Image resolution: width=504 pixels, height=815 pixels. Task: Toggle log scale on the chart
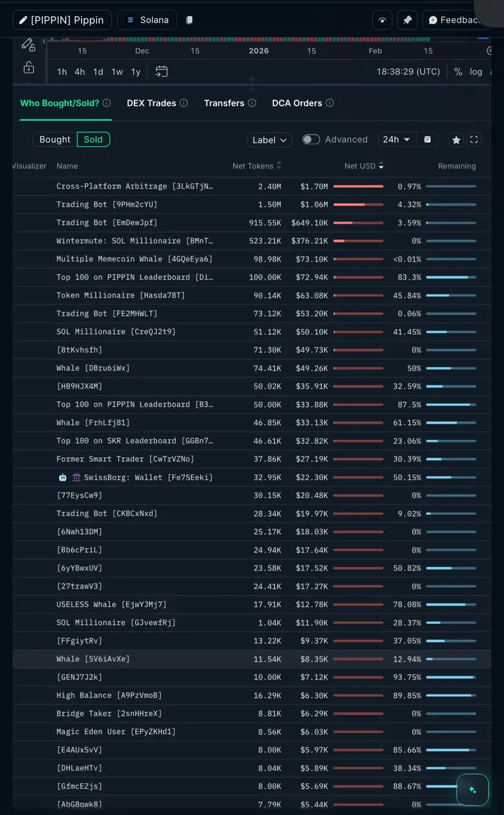pos(476,72)
